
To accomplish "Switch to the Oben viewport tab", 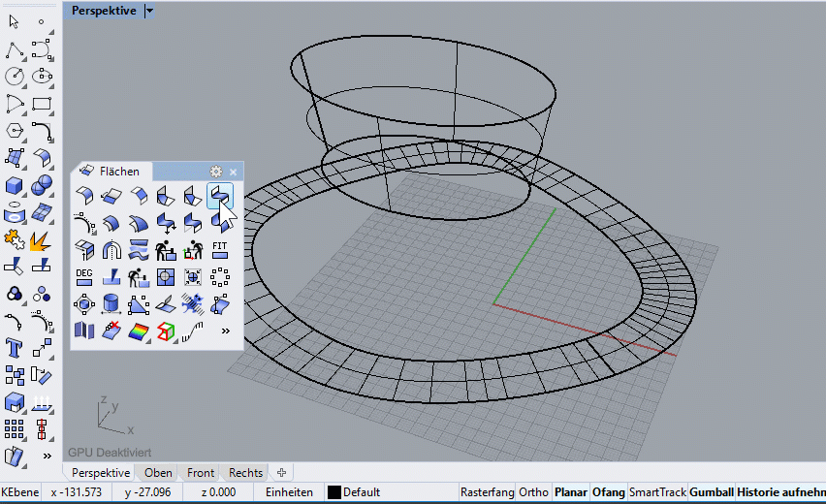I will (158, 473).
